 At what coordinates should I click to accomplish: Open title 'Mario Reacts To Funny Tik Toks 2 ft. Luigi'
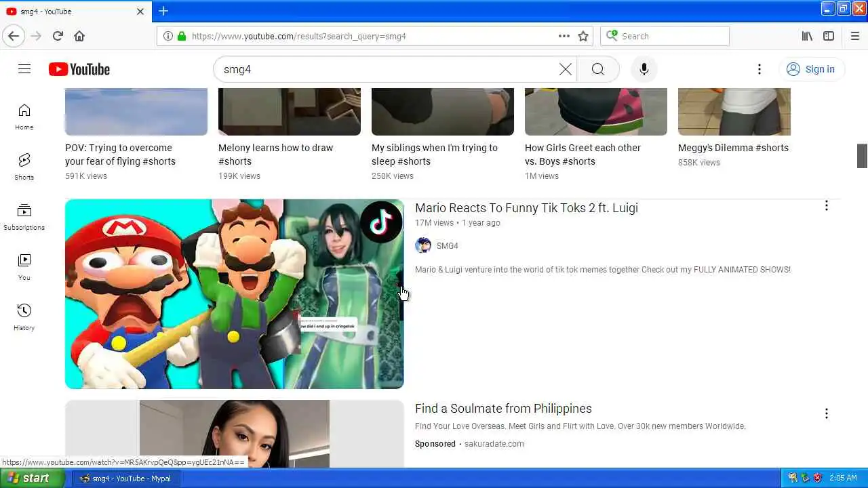pyautogui.click(x=526, y=208)
